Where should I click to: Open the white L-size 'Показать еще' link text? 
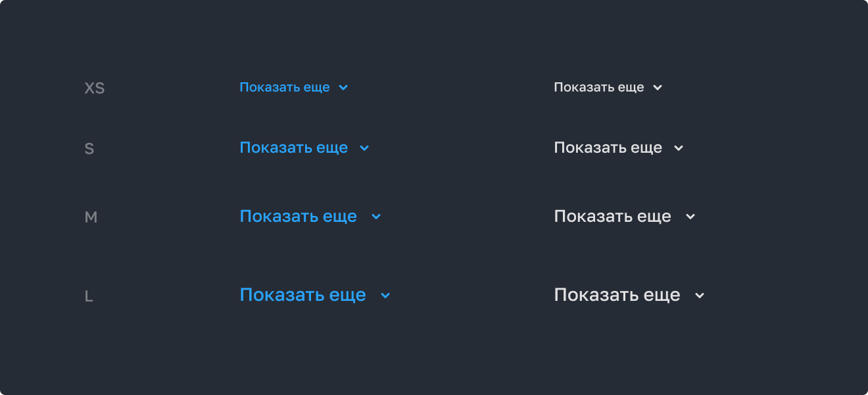(617, 295)
